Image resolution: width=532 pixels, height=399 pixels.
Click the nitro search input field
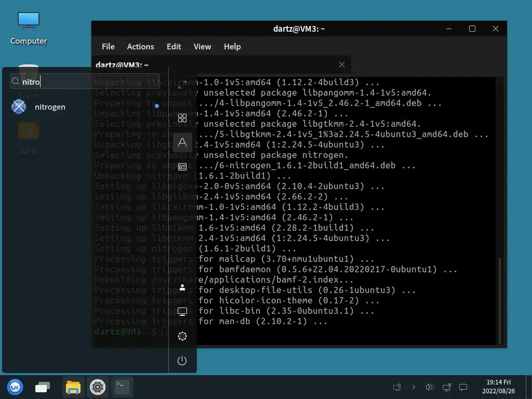85,82
